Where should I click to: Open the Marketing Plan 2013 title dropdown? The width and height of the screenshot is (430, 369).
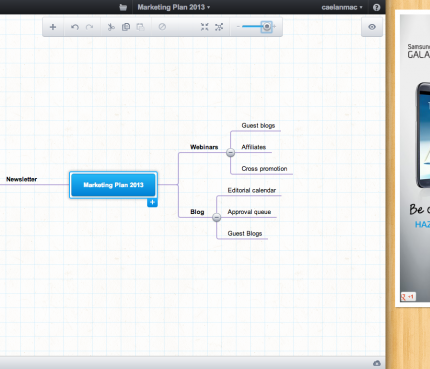click(174, 7)
